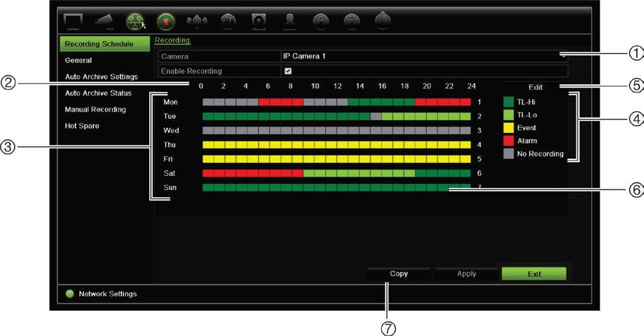644x336 pixels.
Task: Select the yellow Event swatch
Action: point(509,128)
